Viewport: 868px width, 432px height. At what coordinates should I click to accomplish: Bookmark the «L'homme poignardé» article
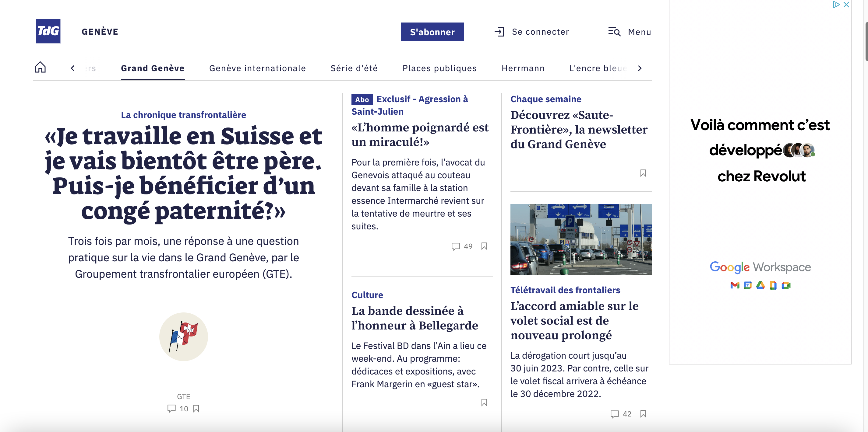(484, 246)
